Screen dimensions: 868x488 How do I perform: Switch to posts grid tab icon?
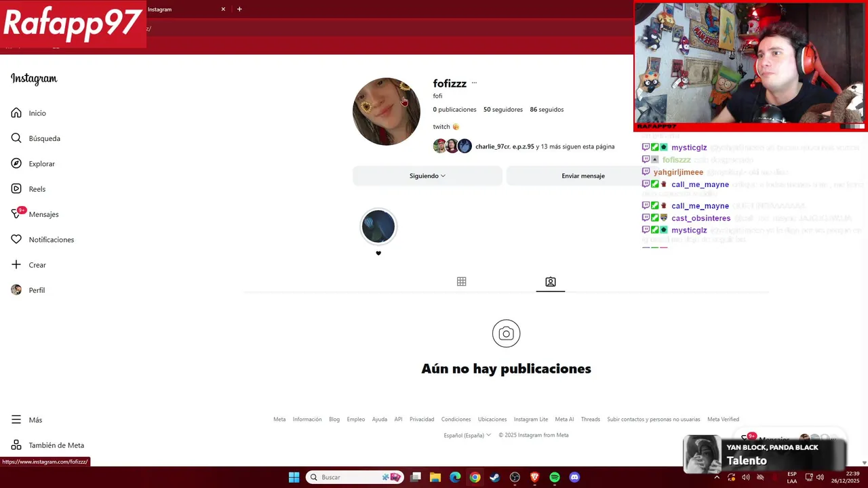tap(461, 281)
